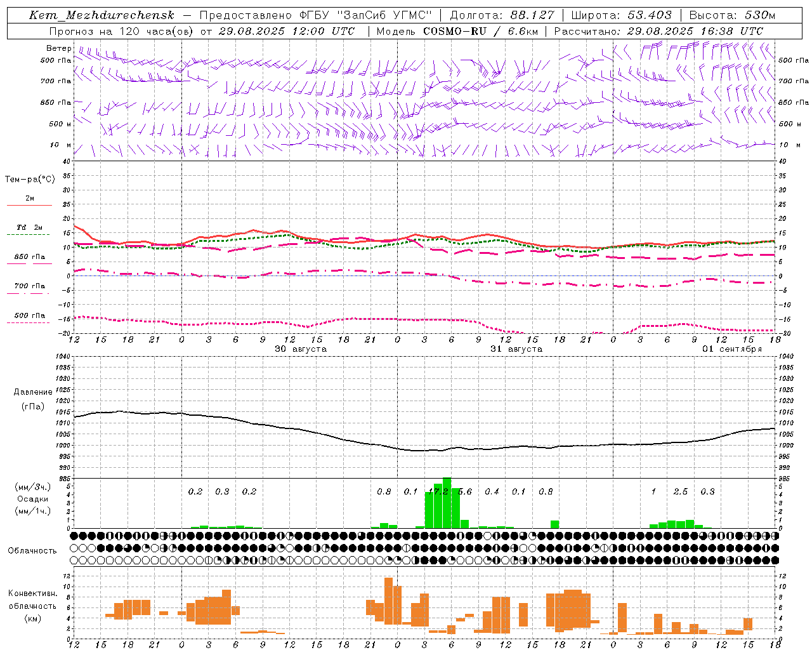Viewport: 812px width, 650px height.
Task: Select the "17.2" precipitation total value
Action: tap(438, 491)
